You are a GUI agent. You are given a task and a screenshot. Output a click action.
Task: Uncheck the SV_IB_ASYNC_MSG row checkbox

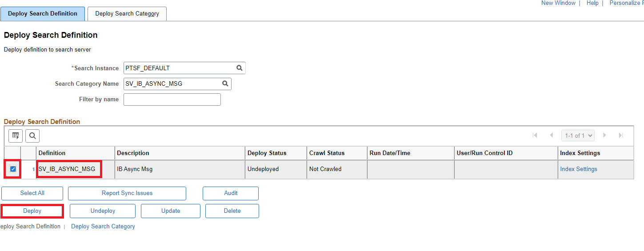pyautogui.click(x=13, y=169)
